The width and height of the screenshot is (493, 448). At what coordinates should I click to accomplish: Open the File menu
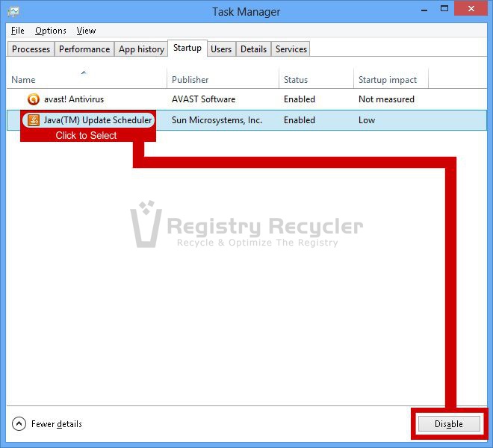(x=18, y=31)
